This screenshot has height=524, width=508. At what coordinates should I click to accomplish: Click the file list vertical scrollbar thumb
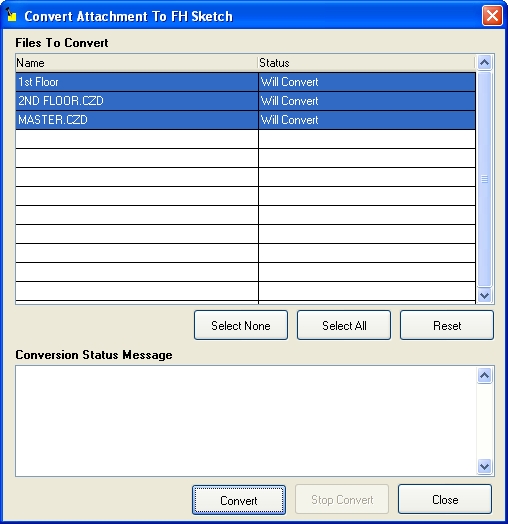[x=484, y=179]
